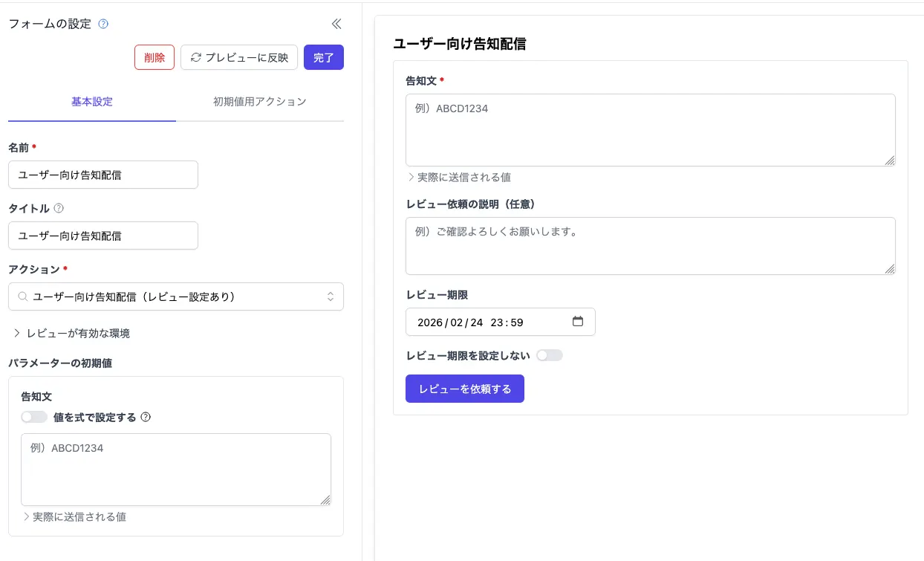Switch to 初期値用アクション tab
The width and height of the screenshot is (924, 561).
coord(260,102)
